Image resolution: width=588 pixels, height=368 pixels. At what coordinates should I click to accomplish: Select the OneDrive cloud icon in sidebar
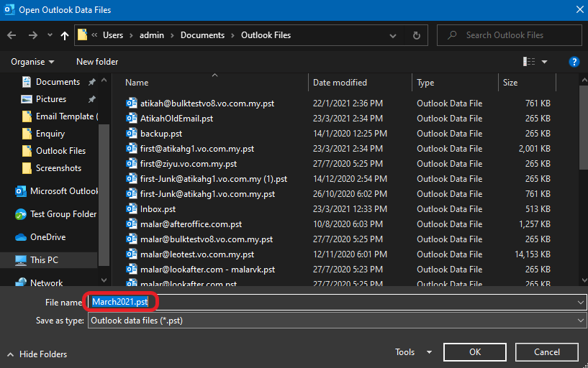[x=21, y=237]
